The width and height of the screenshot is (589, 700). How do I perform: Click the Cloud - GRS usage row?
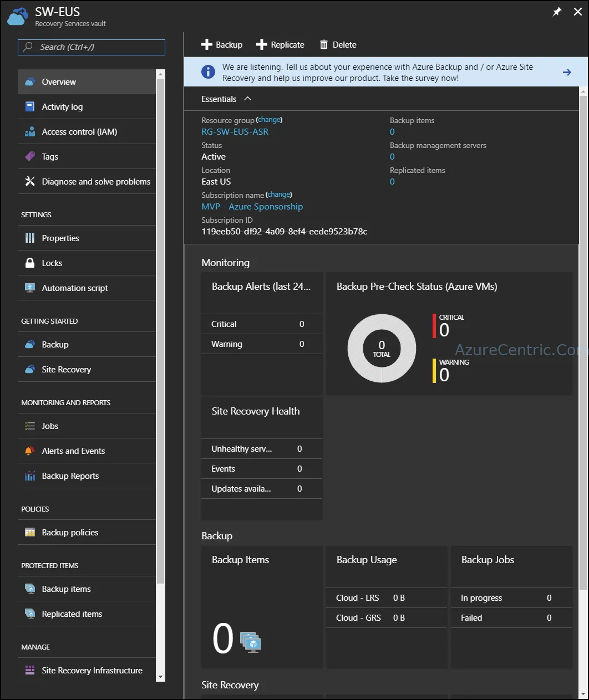387,617
